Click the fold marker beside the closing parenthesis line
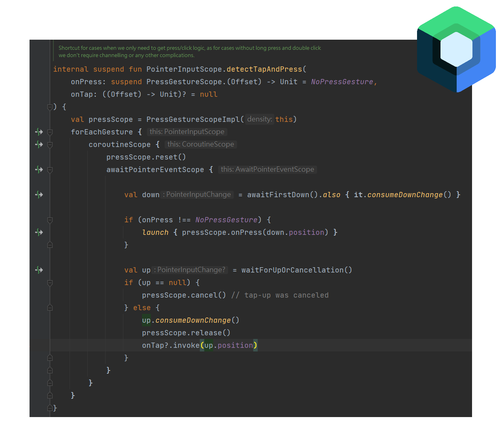This screenshot has height=445, width=504. pos(49,107)
